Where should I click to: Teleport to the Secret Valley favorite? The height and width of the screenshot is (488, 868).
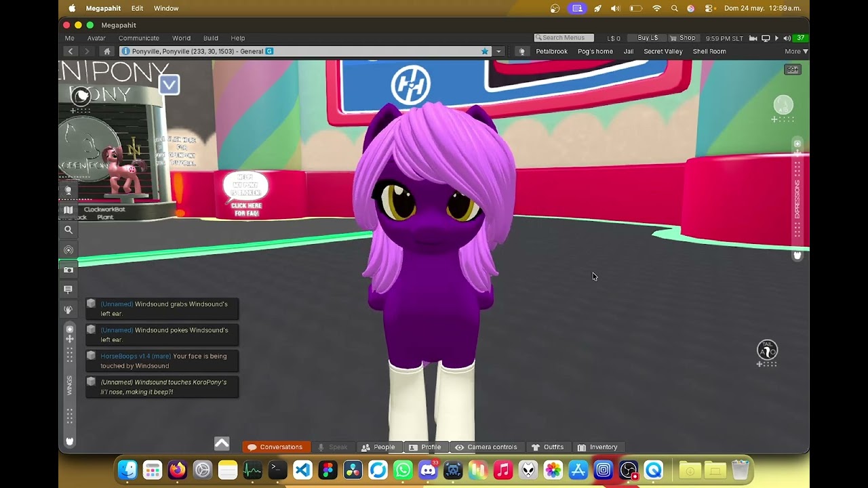663,52
